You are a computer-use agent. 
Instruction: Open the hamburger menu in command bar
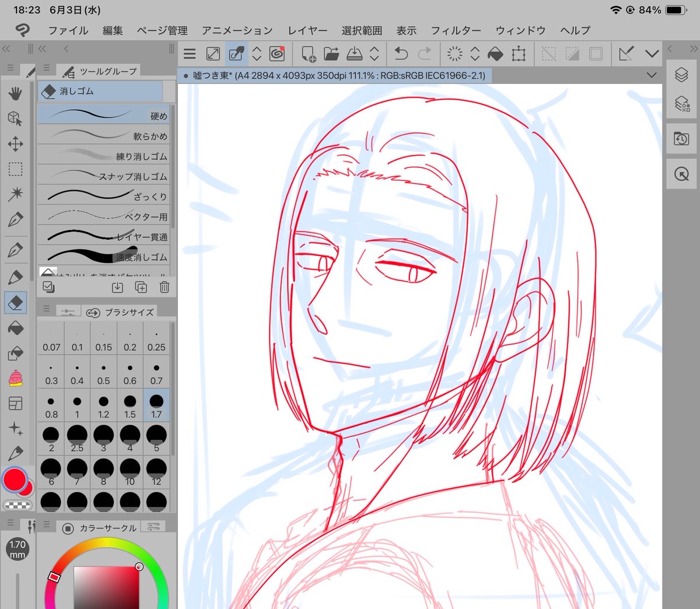pyautogui.click(x=190, y=54)
